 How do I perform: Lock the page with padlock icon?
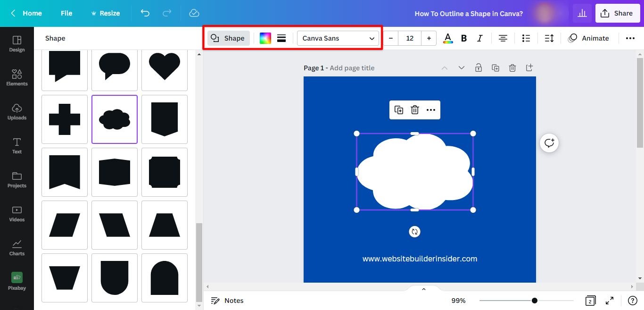[479, 68]
